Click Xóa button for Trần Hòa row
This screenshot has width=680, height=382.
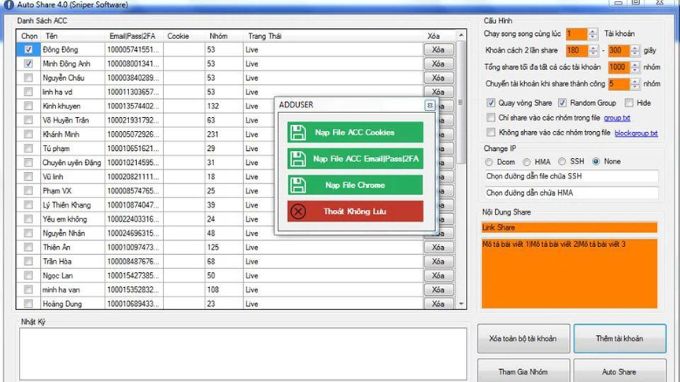tap(438, 261)
